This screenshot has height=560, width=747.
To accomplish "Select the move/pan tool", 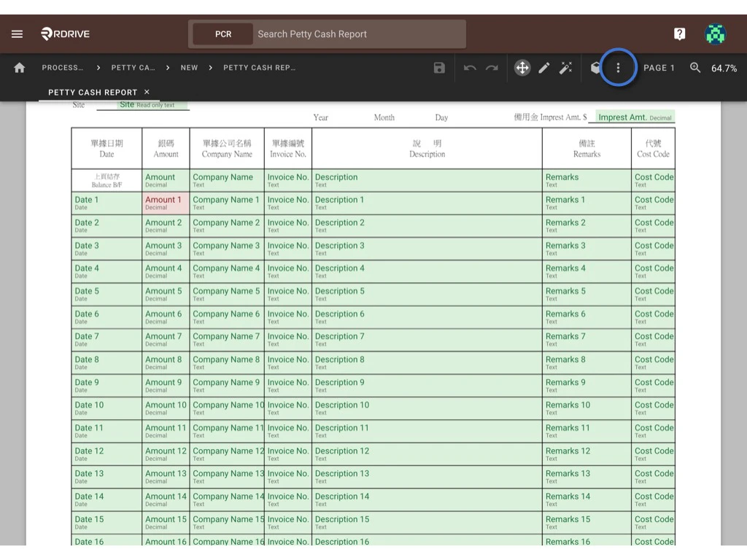I will point(522,68).
